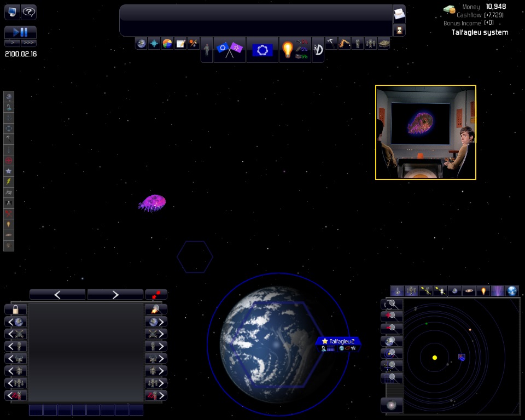Zoom to system level orbit magnifier
This screenshot has height=420, width=525.
(x=392, y=353)
